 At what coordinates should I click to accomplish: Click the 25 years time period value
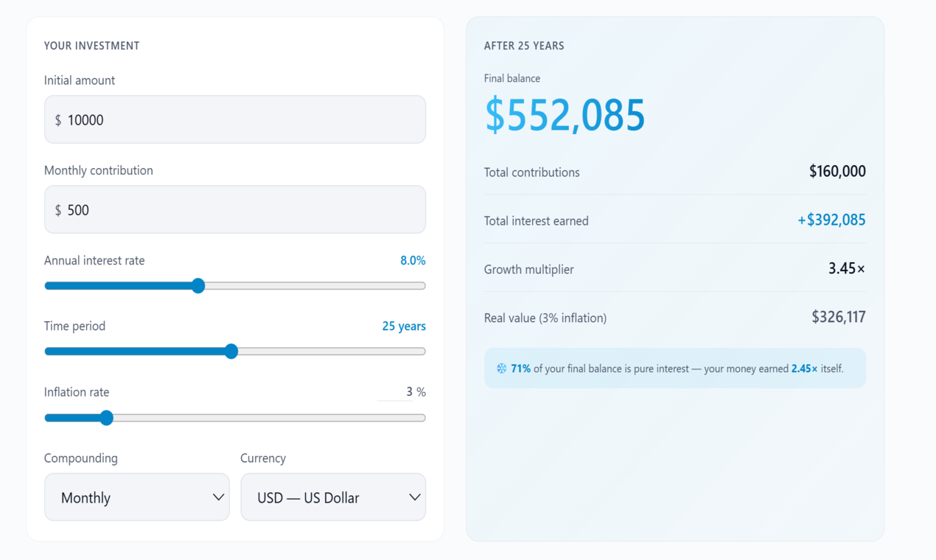point(404,326)
